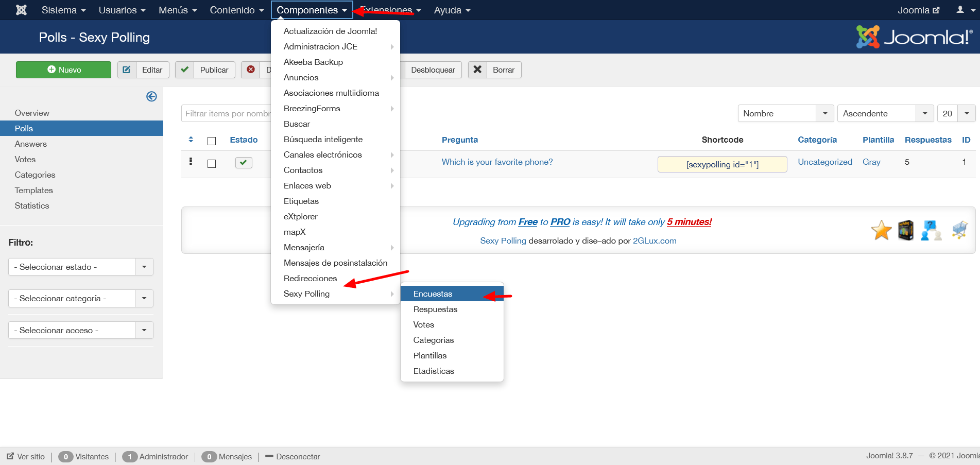980x465 pixels.
Task: Click the shopping cart icon in banner
Action: click(x=959, y=230)
